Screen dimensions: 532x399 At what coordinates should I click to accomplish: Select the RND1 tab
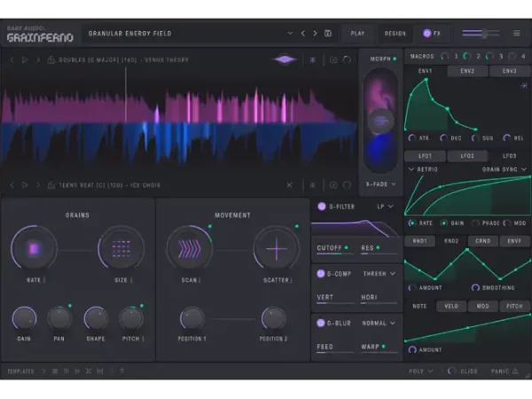419,240
